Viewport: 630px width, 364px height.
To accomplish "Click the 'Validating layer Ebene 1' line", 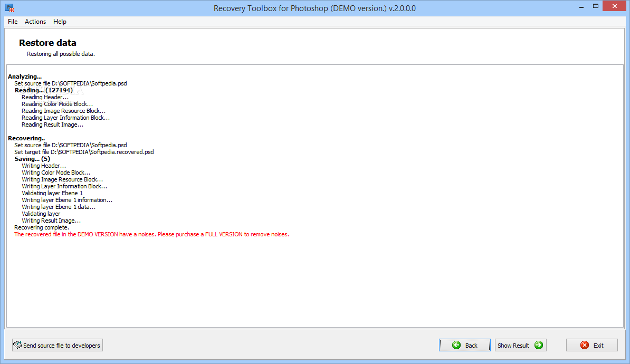I will (52, 193).
